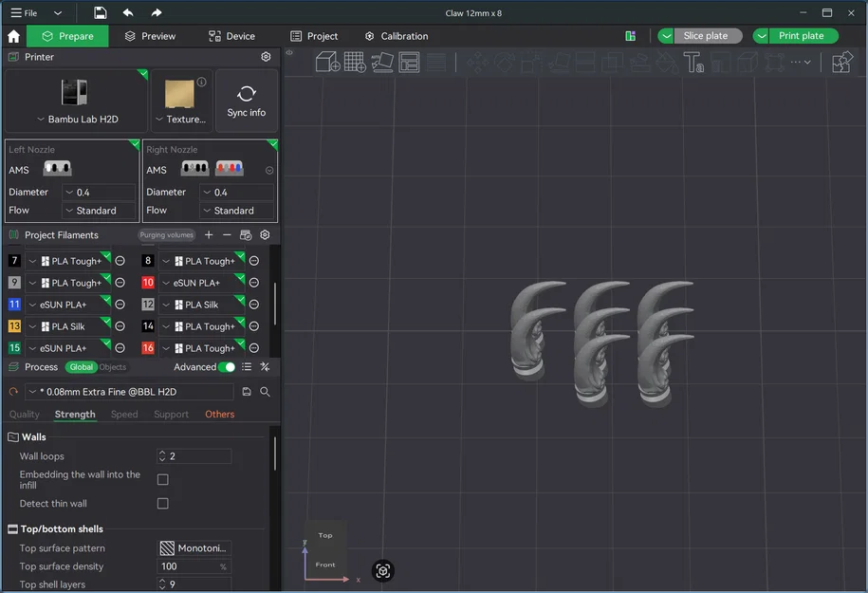Open the File menu

click(25, 12)
